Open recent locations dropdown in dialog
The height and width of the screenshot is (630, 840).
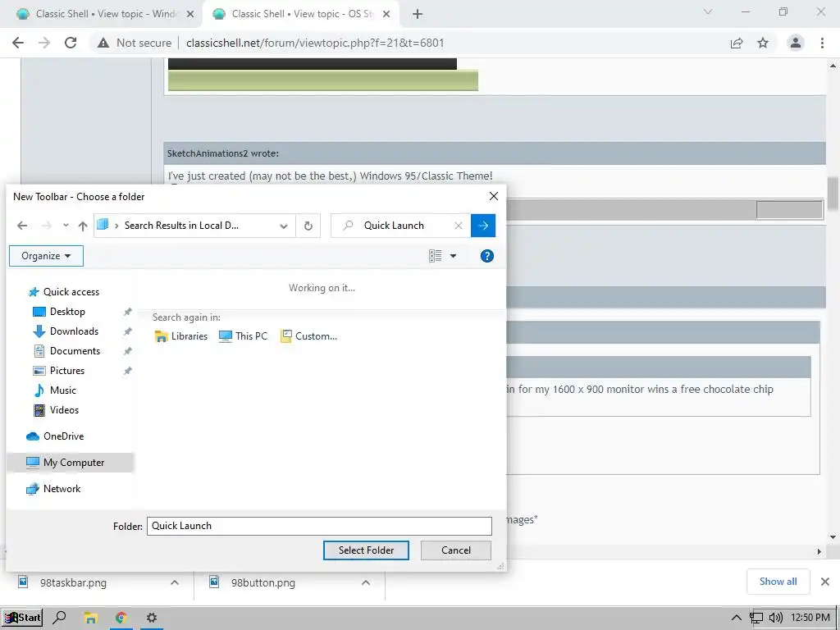click(66, 226)
